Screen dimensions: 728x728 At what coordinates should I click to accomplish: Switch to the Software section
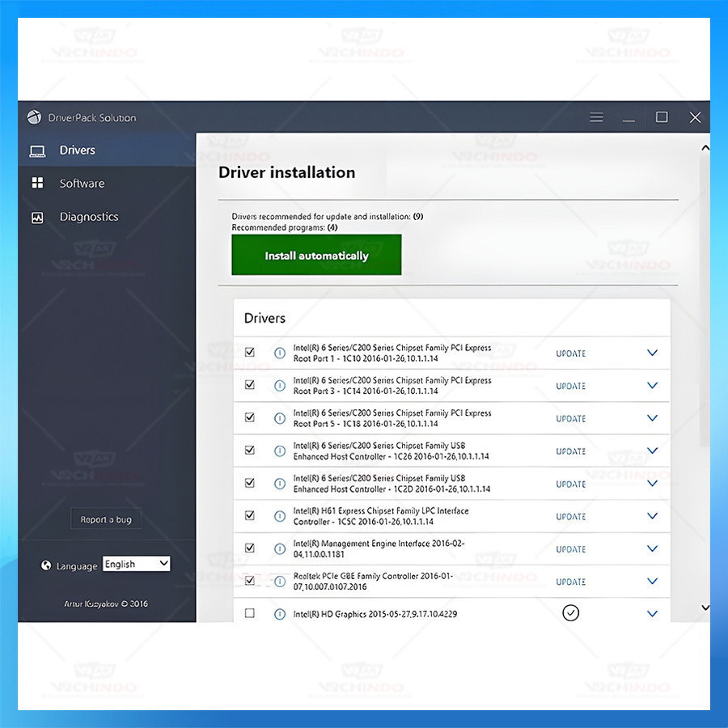point(107,184)
